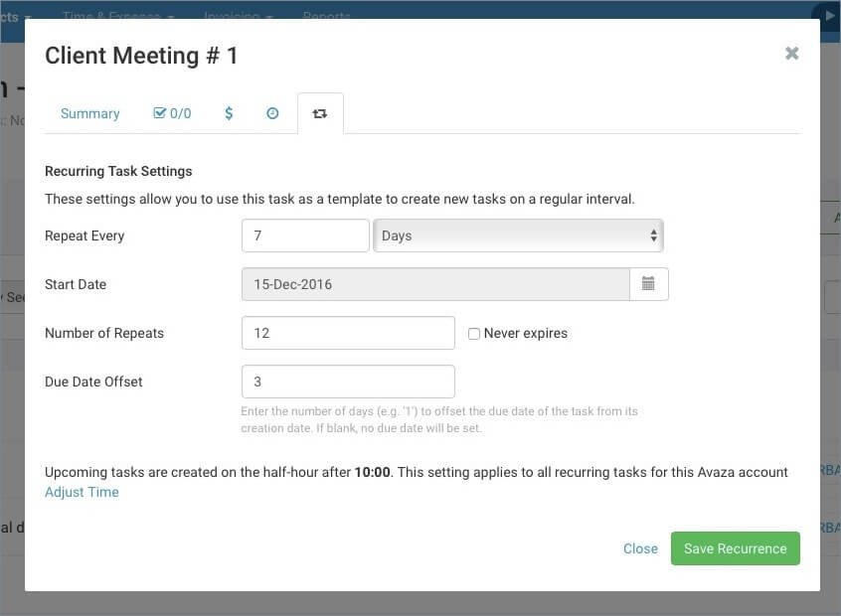The width and height of the screenshot is (841, 616).
Task: Select the Repeat Every value field
Action: pos(305,235)
